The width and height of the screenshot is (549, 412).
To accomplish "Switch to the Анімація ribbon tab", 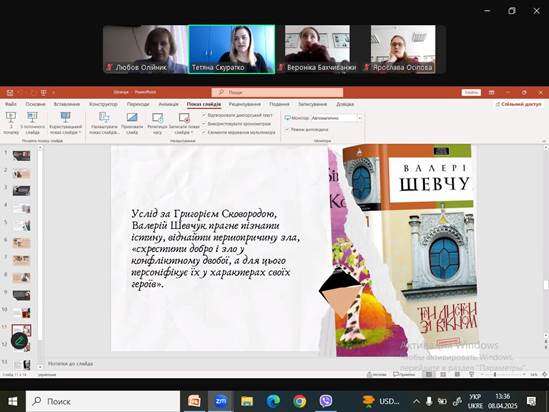I will coord(168,104).
